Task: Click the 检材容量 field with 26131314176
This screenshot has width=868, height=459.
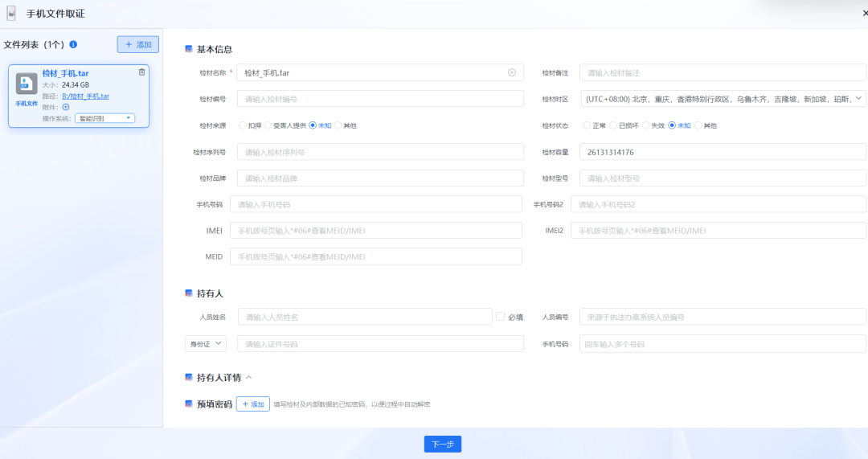Action: coord(723,152)
